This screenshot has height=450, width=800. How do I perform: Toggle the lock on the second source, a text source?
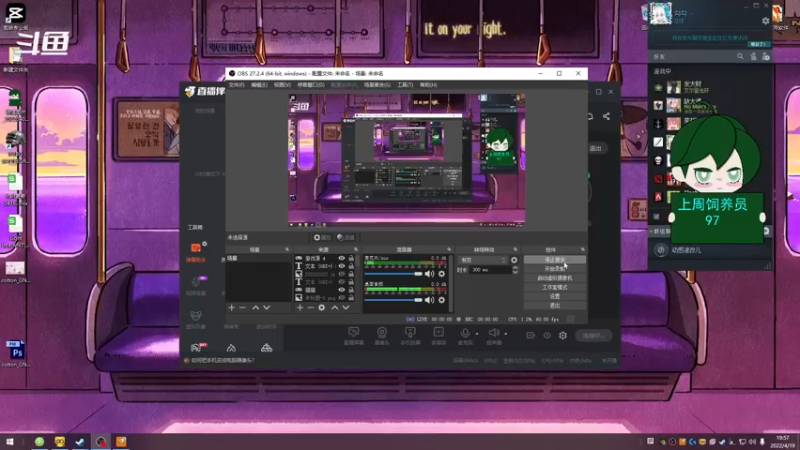coord(351,266)
